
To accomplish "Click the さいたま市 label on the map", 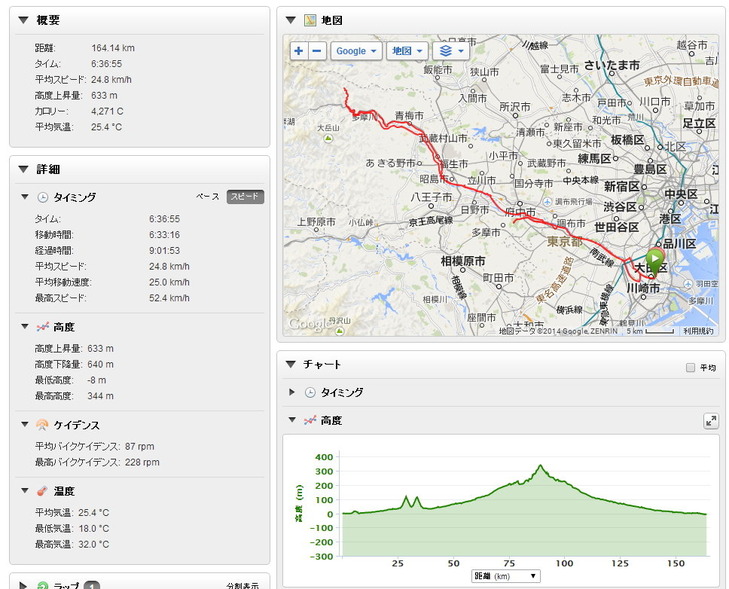I will 611,66.
